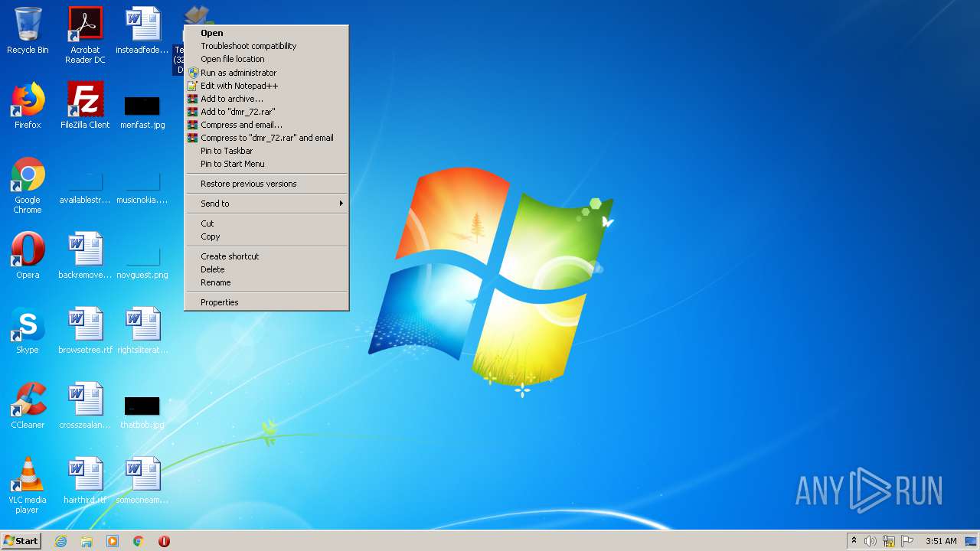The height and width of the screenshot is (551, 980).
Task: Choose Add to "dmr_72.rar"
Action: click(x=267, y=112)
